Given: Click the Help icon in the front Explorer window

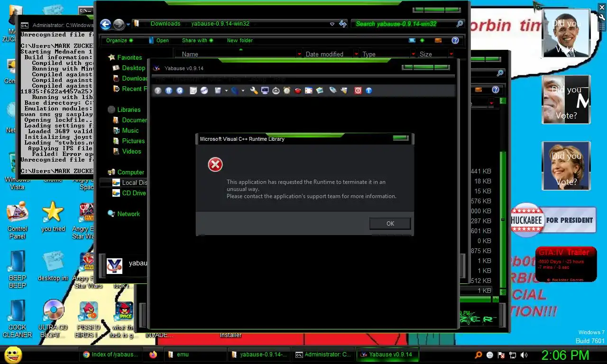Looking at the screenshot, I should click(x=455, y=40).
